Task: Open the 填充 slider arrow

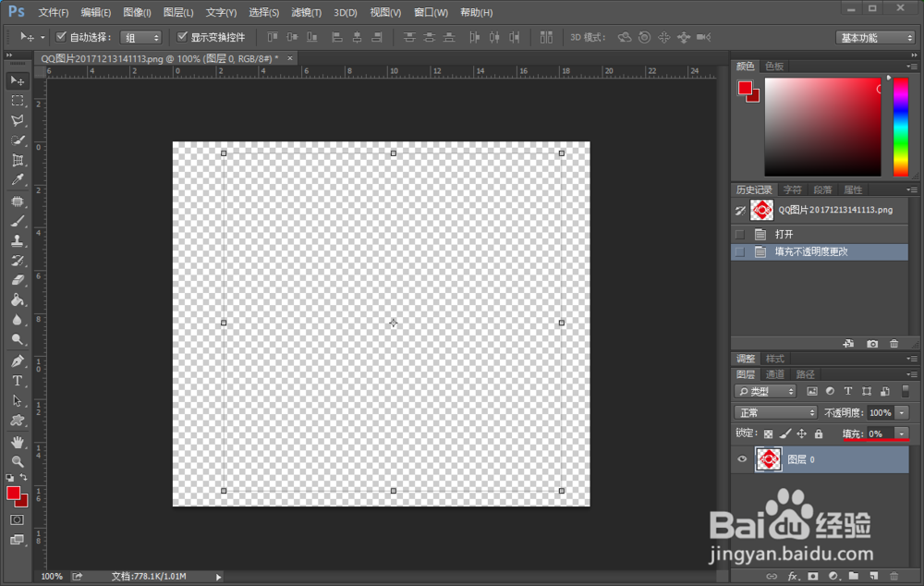Action: tap(902, 433)
